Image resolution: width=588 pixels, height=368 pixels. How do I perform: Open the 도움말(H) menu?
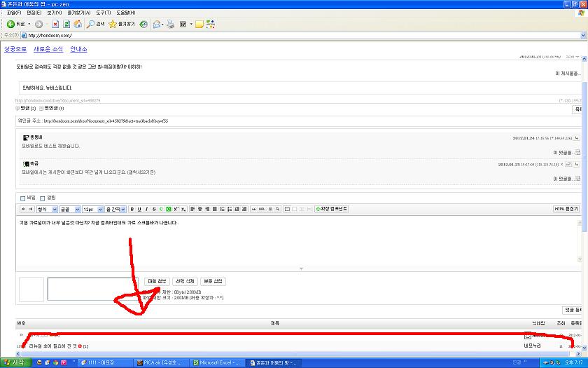click(x=125, y=13)
